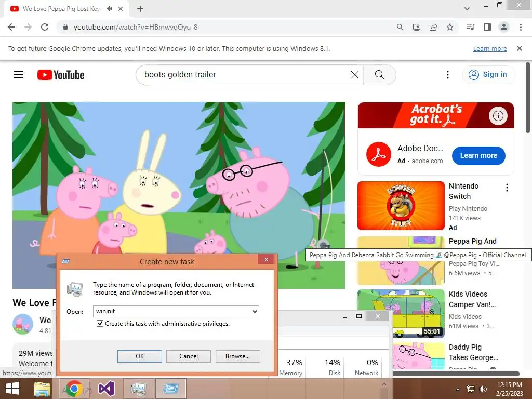Viewport: 532px width, 399px height.
Task: Click the Peppa Pig video player
Action: pyautogui.click(x=179, y=178)
